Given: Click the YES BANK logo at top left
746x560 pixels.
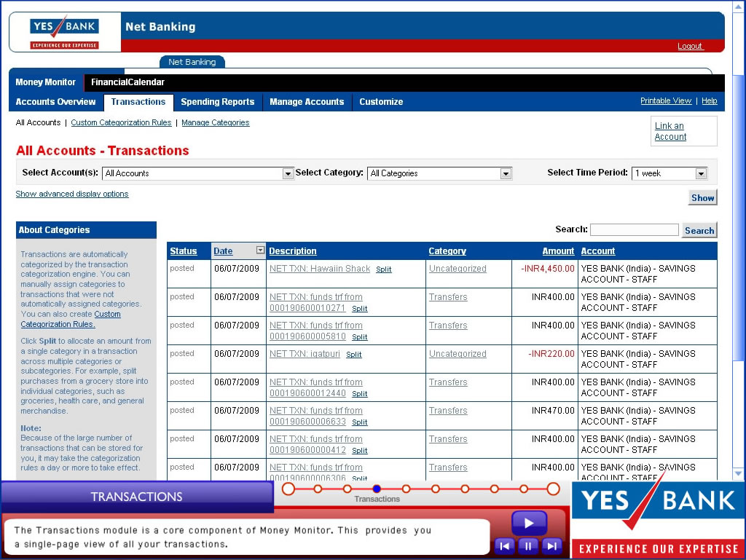Looking at the screenshot, I should (x=64, y=33).
